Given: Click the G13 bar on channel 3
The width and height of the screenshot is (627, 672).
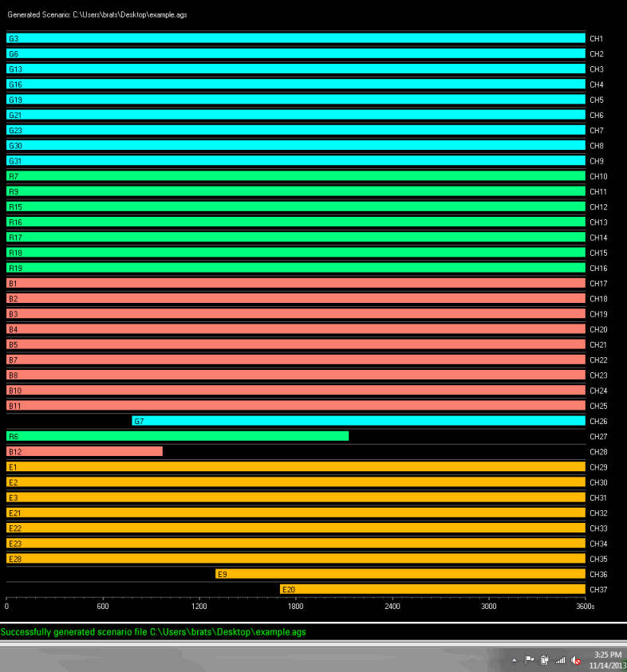Looking at the screenshot, I should point(296,69).
